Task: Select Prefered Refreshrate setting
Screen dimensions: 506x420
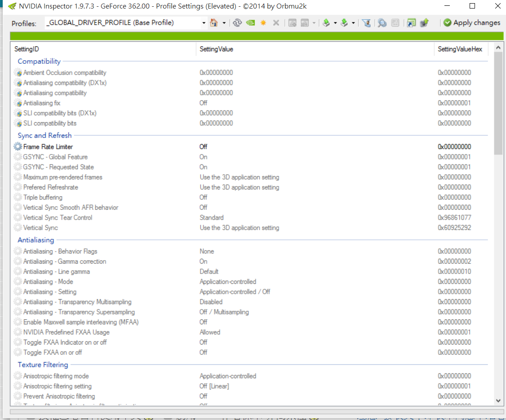Action: (51, 187)
